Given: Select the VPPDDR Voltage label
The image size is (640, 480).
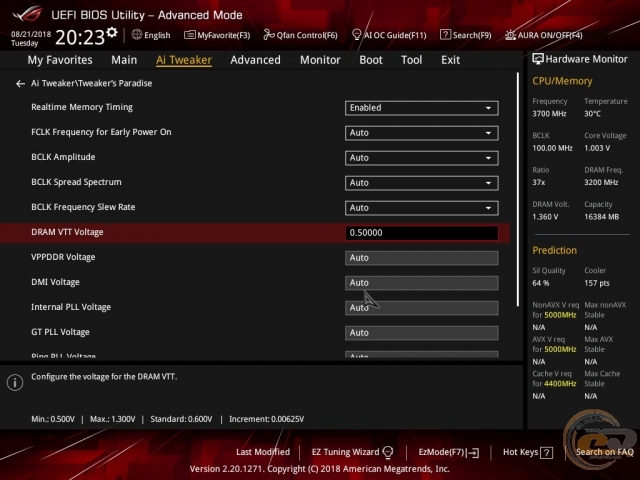Looking at the screenshot, I should [63, 257].
